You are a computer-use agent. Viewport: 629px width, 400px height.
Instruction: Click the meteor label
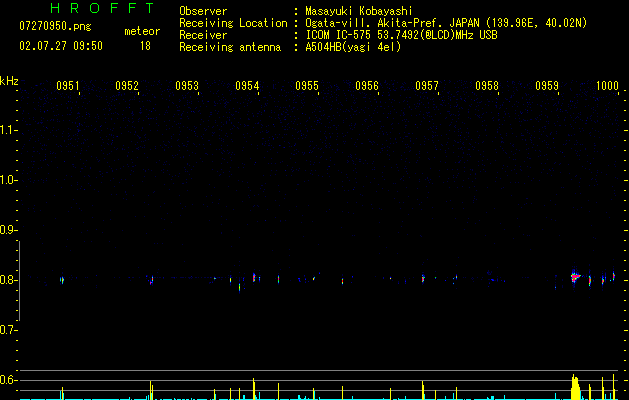(142, 31)
